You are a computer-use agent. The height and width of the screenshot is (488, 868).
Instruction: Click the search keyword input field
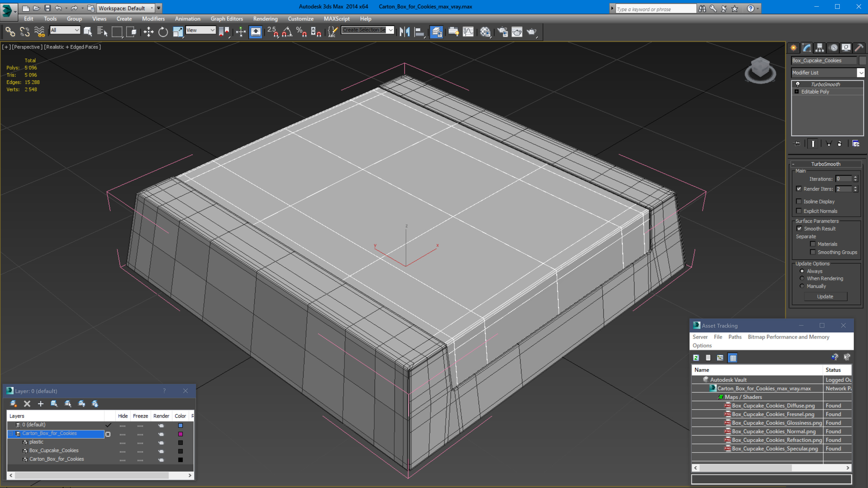[x=656, y=9]
